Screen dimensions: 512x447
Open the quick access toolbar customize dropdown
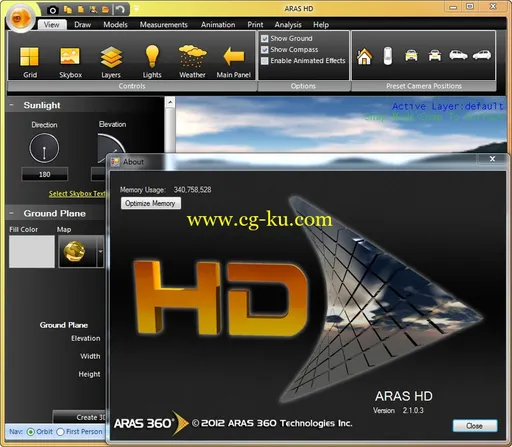(x=136, y=9)
